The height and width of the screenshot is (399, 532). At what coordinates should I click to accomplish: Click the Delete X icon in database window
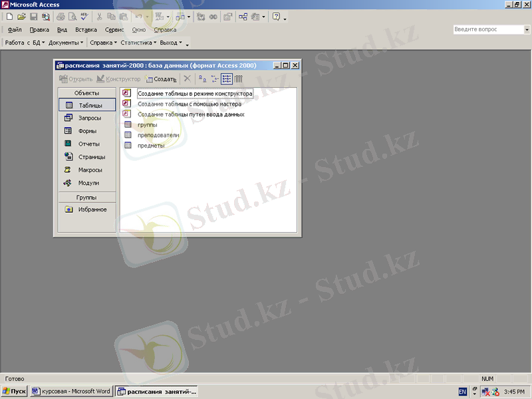(x=187, y=78)
